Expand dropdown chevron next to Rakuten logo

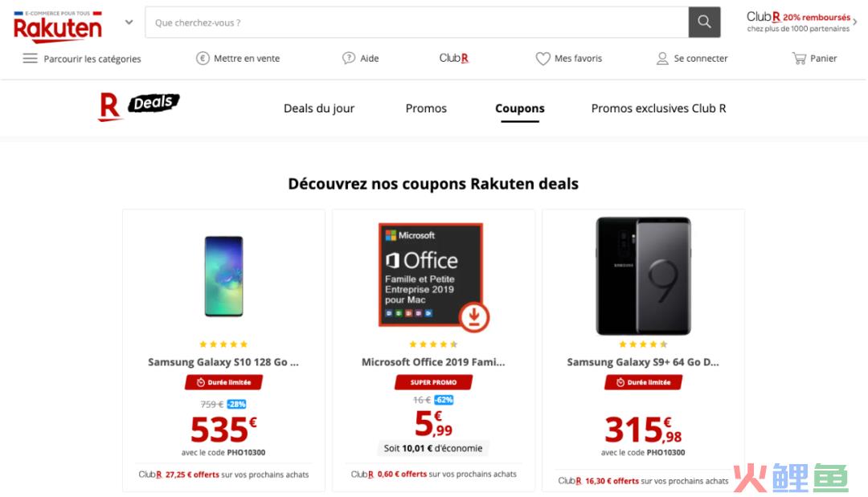point(129,22)
